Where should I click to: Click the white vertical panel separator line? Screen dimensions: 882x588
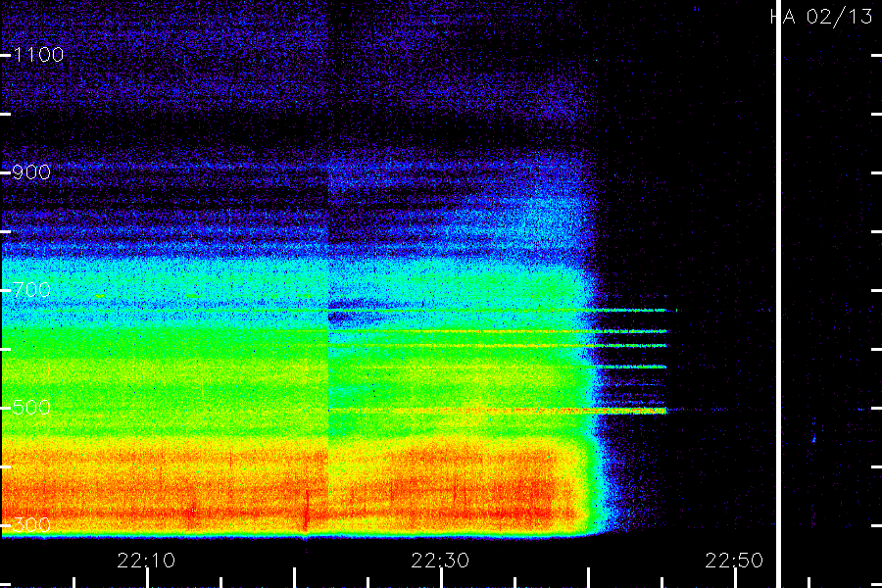(779, 294)
